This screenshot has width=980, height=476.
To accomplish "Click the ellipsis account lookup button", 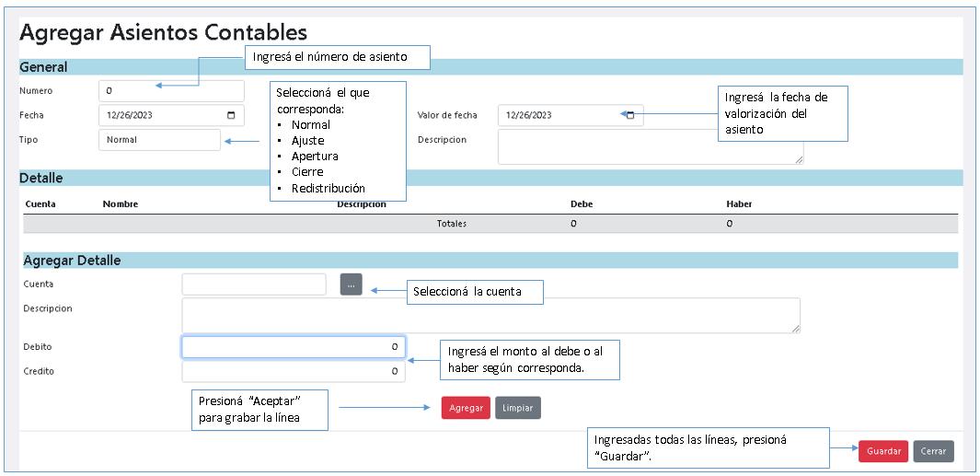I will coord(351,284).
